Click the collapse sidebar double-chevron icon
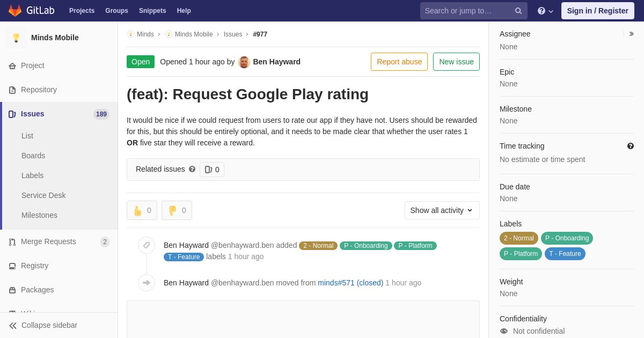The height and width of the screenshot is (338, 644). [13, 326]
